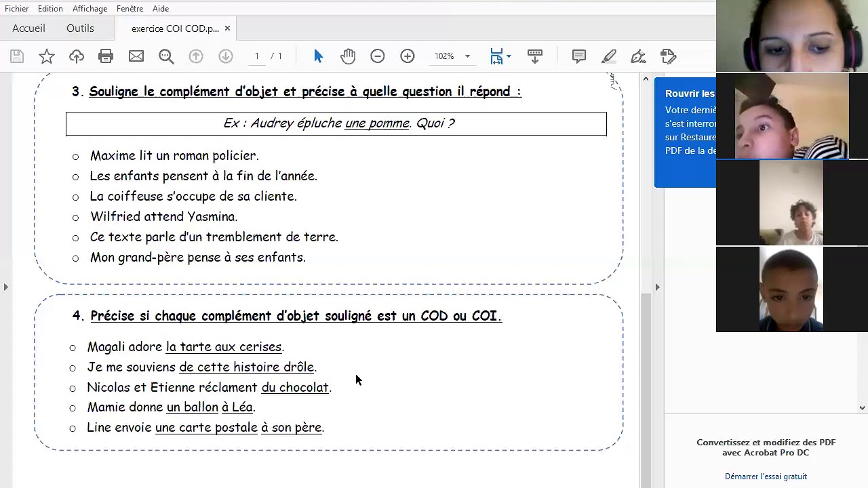The image size is (868, 488).
Task: Click the sentence Ce texte parle d'un tremblement de terre
Action: point(214,237)
